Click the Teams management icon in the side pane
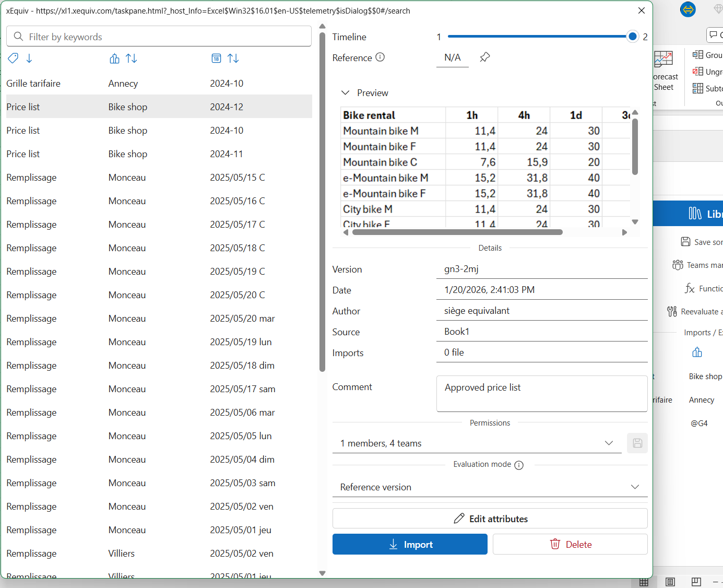Viewport: 723px width, 588px height. (x=678, y=265)
